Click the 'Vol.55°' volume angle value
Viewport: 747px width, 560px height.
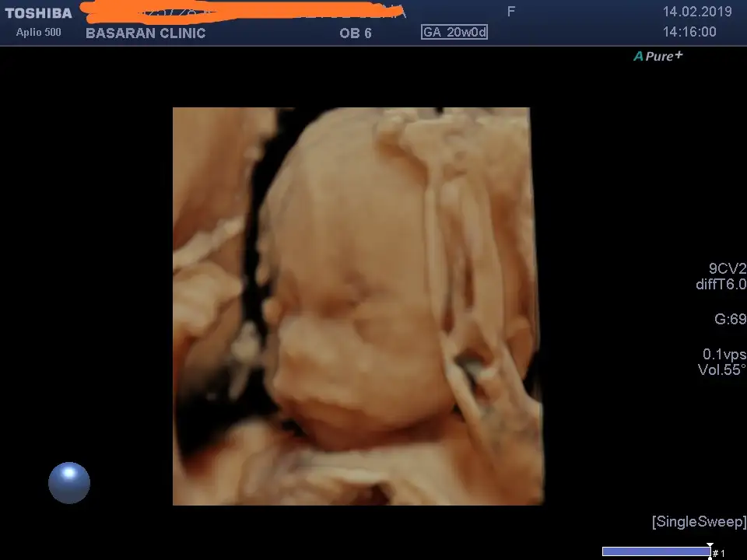(x=722, y=369)
